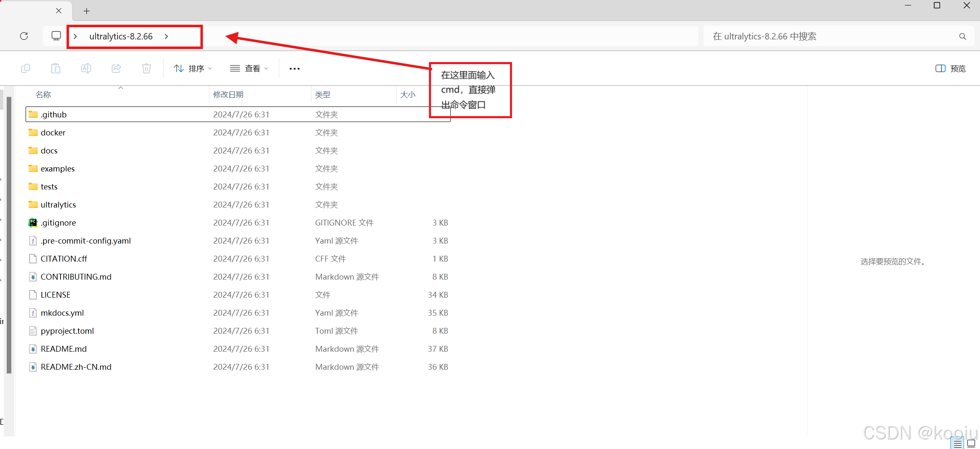980x449 pixels.
Task: Maximize the File Explorer window
Action: click(x=937, y=5)
